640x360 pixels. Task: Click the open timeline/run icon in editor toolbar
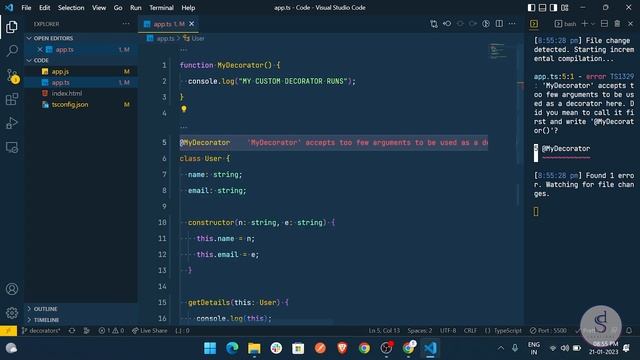[486, 24]
